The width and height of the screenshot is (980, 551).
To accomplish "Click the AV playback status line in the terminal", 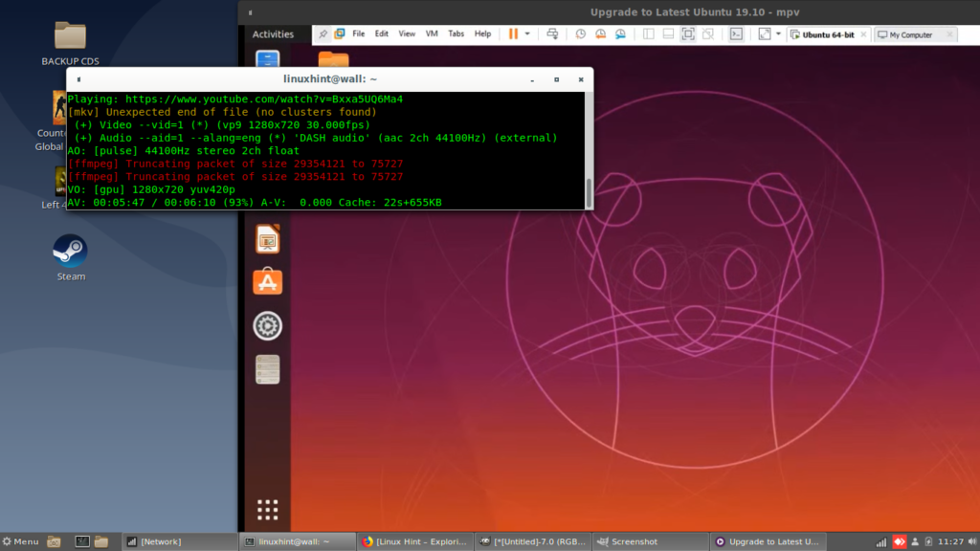I will (255, 203).
